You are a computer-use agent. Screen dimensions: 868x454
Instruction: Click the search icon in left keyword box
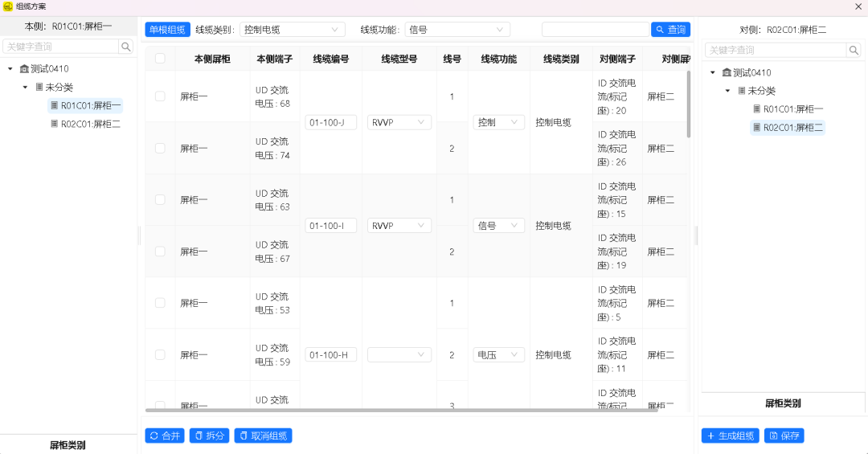coord(126,47)
